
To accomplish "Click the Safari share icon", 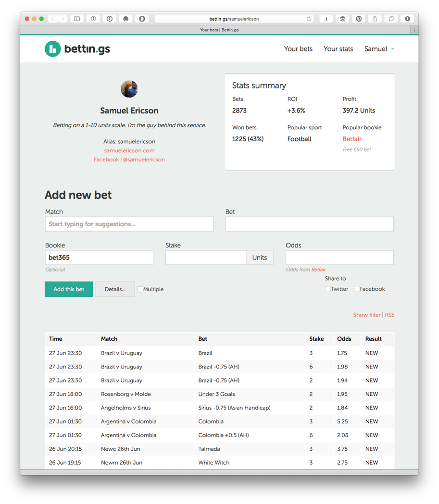I will coord(375,18).
